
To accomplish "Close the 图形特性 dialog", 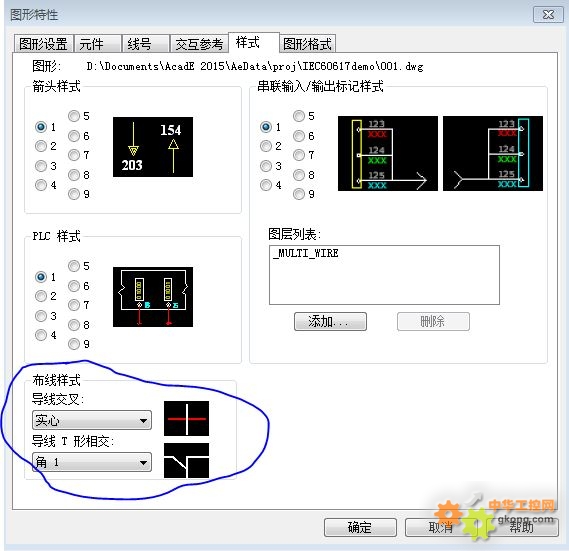I will [548, 15].
